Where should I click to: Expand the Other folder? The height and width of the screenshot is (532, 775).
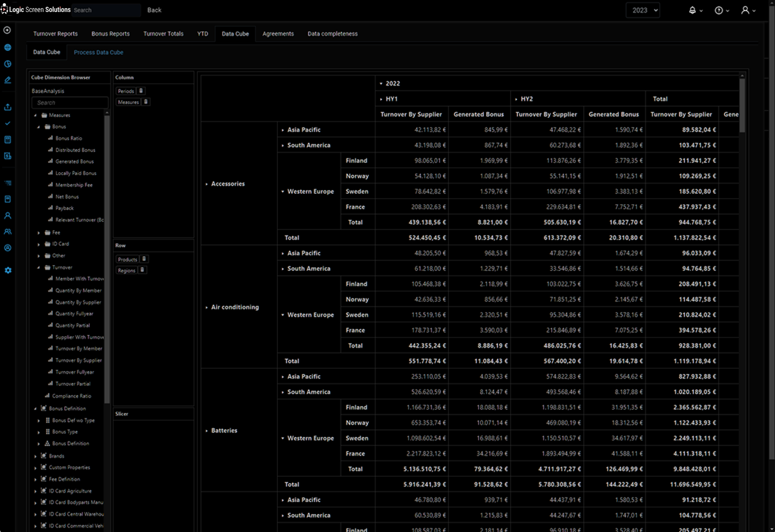click(x=39, y=256)
